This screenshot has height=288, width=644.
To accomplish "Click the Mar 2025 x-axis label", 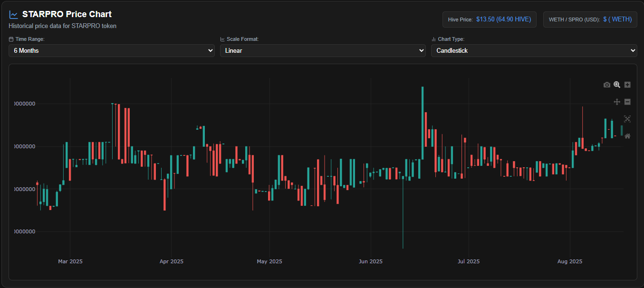I will [70, 261].
